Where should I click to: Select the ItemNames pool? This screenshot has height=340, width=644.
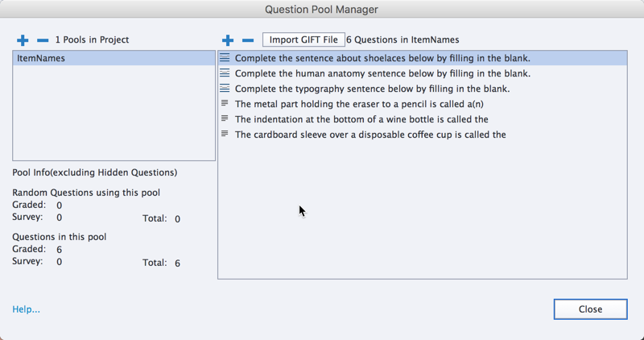click(114, 58)
